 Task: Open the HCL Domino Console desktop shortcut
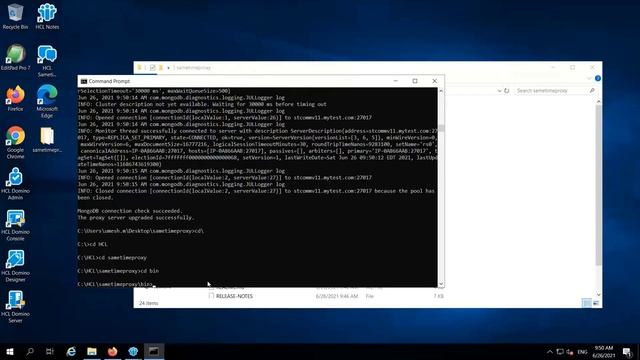pyautogui.click(x=15, y=224)
